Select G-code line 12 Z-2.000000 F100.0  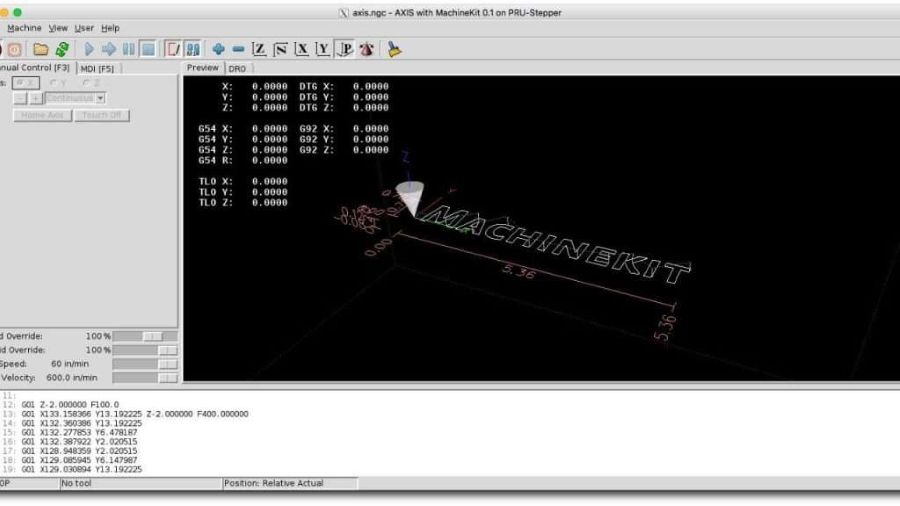coord(70,404)
